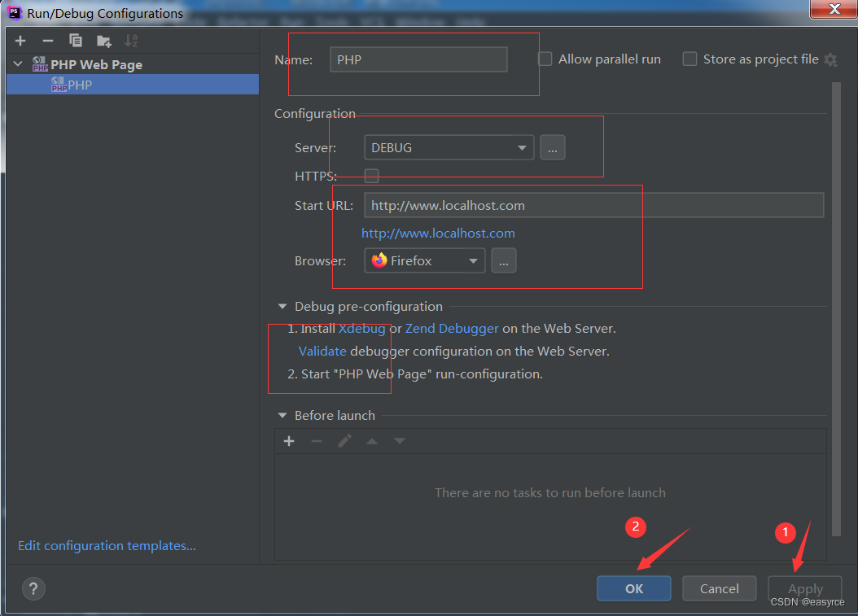This screenshot has height=616, width=858.
Task: Open Edit configuration templates link
Action: (x=107, y=546)
